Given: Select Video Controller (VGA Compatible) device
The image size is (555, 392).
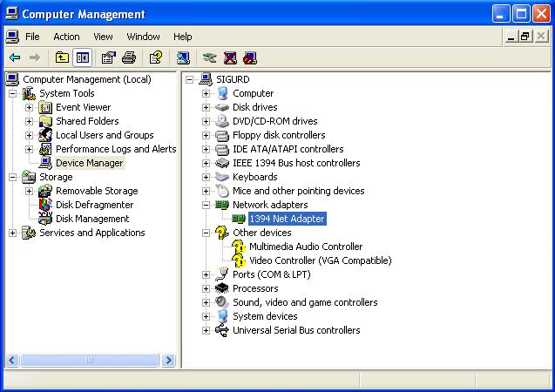Looking at the screenshot, I should tap(320, 260).
